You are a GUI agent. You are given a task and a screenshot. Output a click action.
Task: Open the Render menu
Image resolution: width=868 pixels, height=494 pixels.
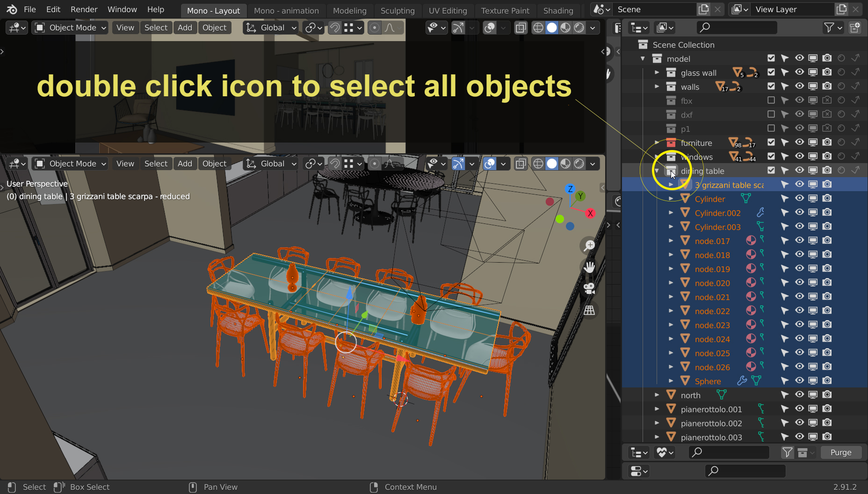(84, 9)
